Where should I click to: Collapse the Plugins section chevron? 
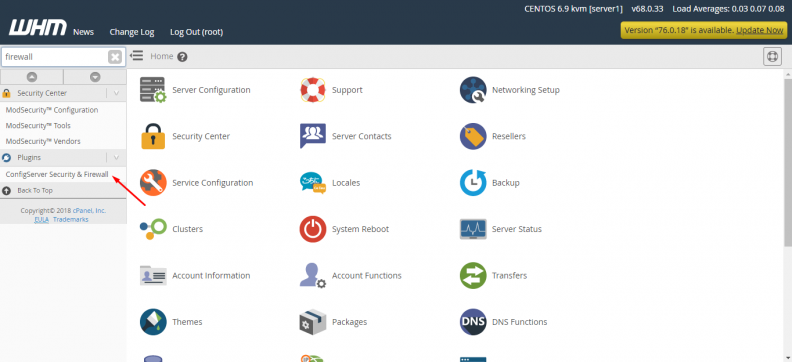(116, 158)
